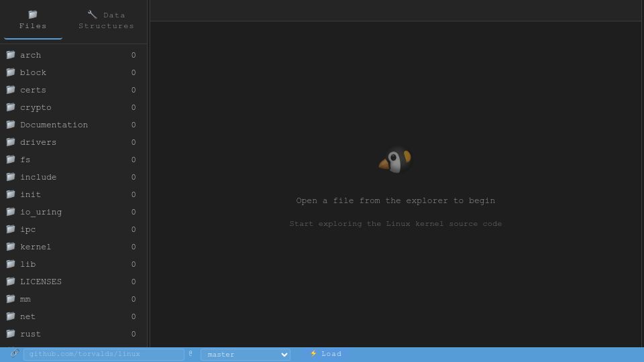Image resolution: width=644 pixels, height=362 pixels.
Task: Click the count 0 beside drivers
Action: pos(133,142)
